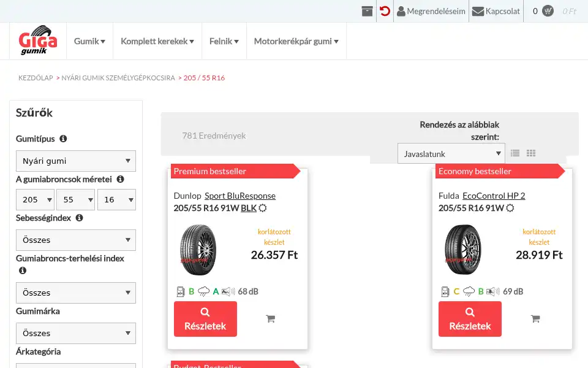Click the Economy bestseller banner

500,171
